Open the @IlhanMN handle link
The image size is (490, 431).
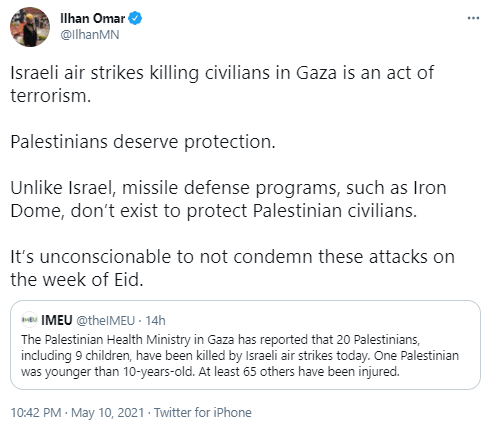pos(89,35)
